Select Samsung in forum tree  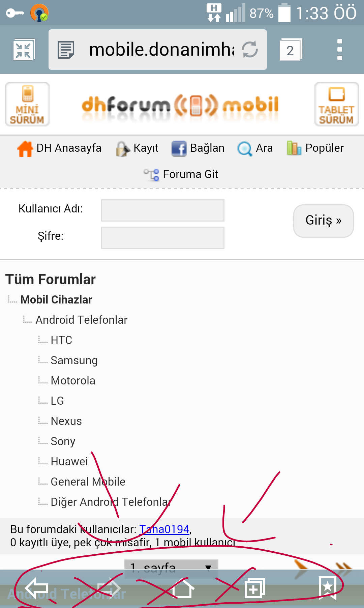(74, 360)
